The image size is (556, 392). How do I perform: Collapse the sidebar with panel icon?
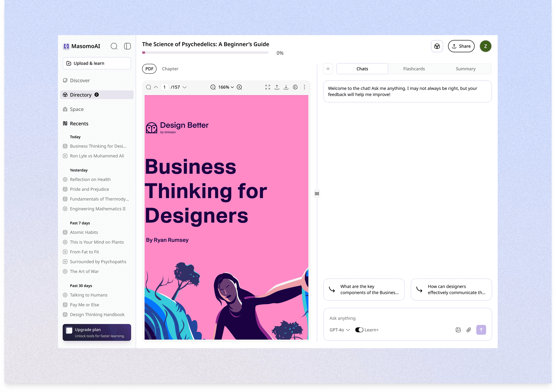point(127,46)
